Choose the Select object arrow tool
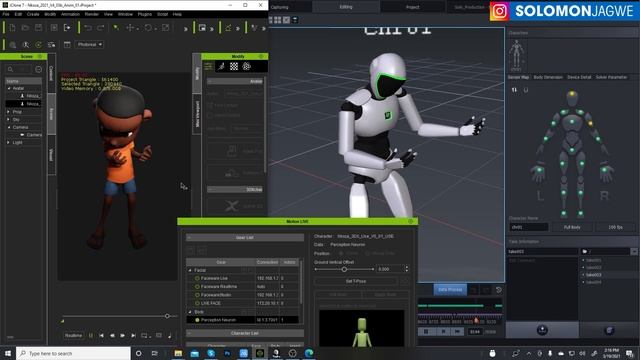Viewport: 640px width, 360px height. pyautogui.click(x=116, y=28)
